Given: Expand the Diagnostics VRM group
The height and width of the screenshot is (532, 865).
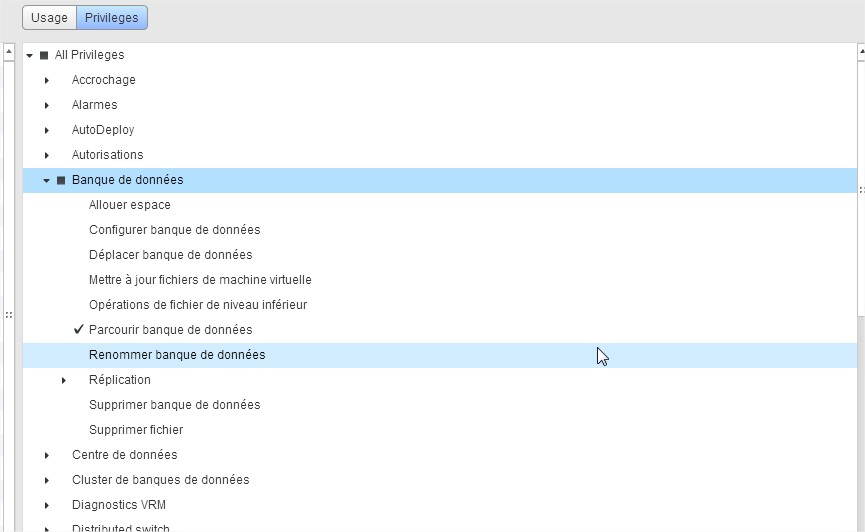Looking at the screenshot, I should [47, 506].
